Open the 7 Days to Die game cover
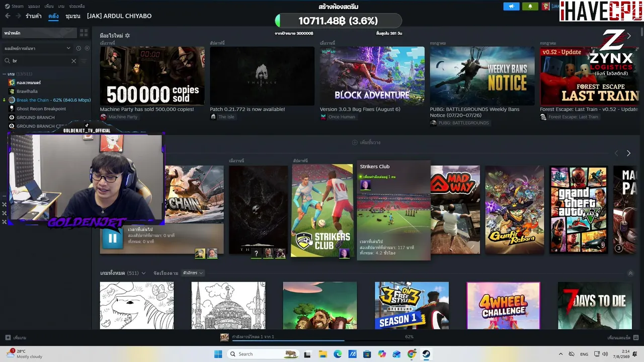 [x=595, y=306]
